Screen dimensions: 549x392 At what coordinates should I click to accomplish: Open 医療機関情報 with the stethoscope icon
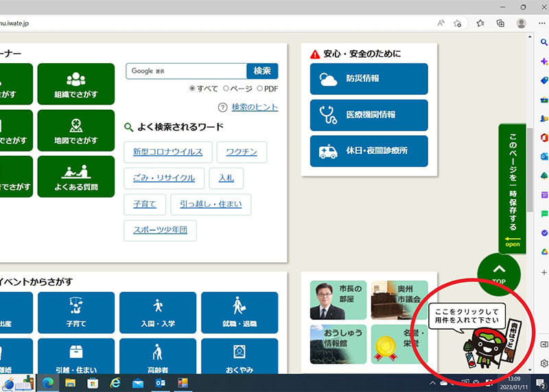[369, 115]
